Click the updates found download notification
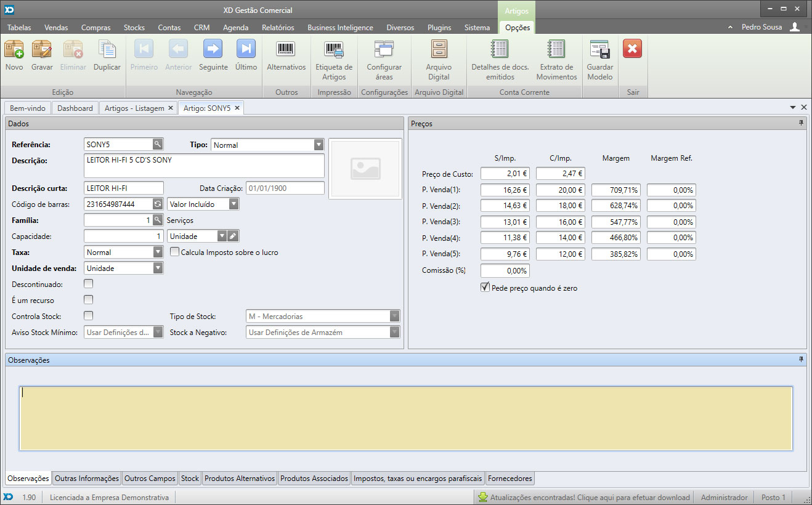Viewport: 812px width, 505px height. 583,498
